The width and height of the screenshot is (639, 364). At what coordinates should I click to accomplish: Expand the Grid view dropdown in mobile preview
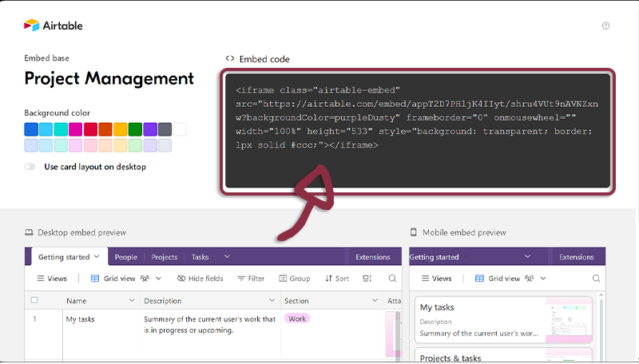[x=543, y=279]
